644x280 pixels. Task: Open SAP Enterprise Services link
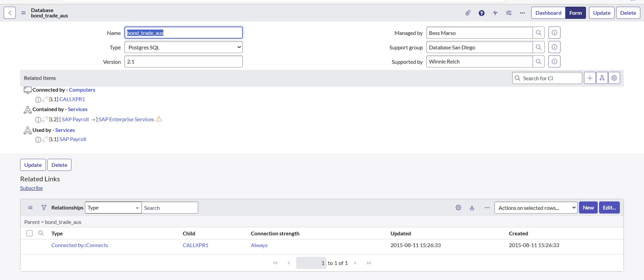126,119
